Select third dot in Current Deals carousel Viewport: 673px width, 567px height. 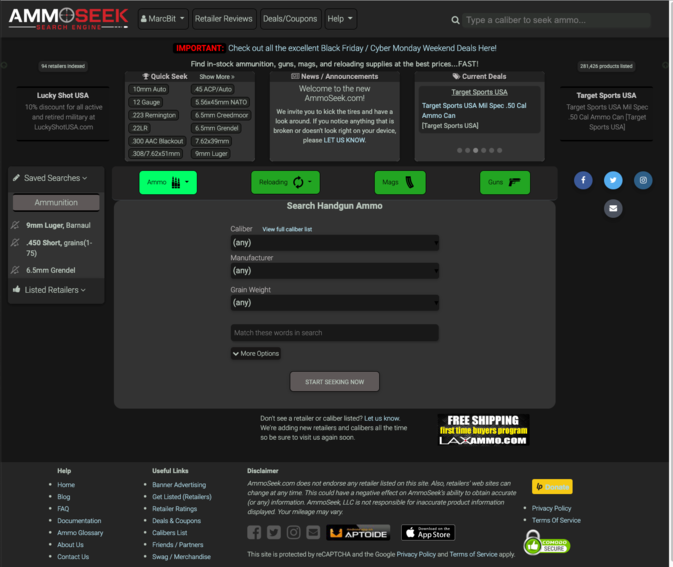[x=475, y=151]
